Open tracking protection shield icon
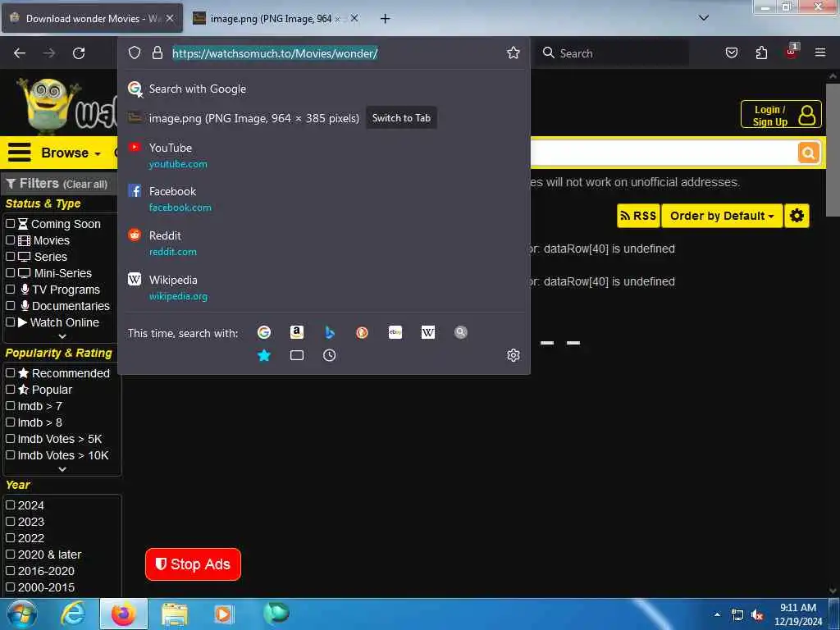Viewport: 840px width, 630px height. pos(135,52)
